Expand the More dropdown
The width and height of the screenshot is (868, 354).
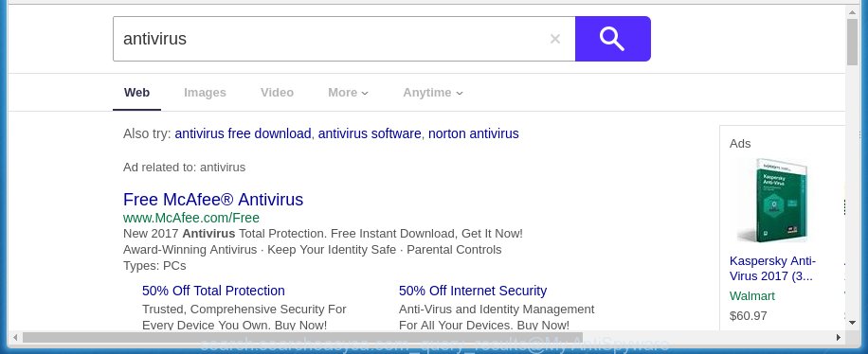348,93
